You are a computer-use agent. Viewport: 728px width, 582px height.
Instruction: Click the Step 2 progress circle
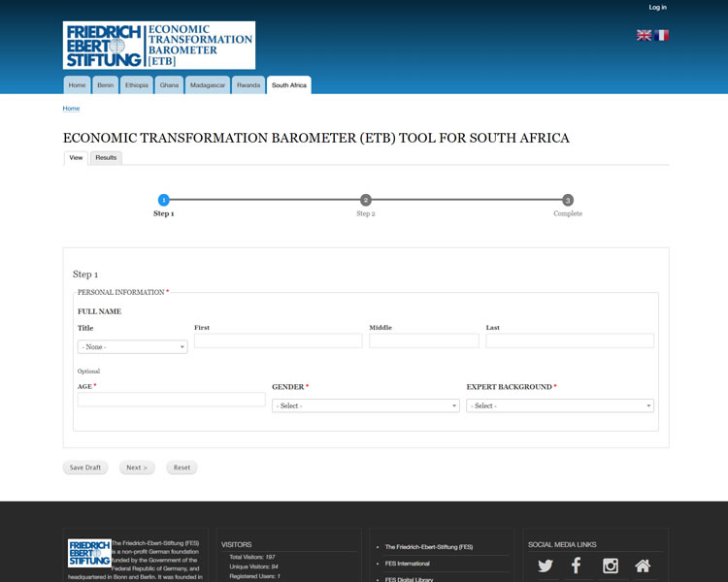[x=366, y=200]
